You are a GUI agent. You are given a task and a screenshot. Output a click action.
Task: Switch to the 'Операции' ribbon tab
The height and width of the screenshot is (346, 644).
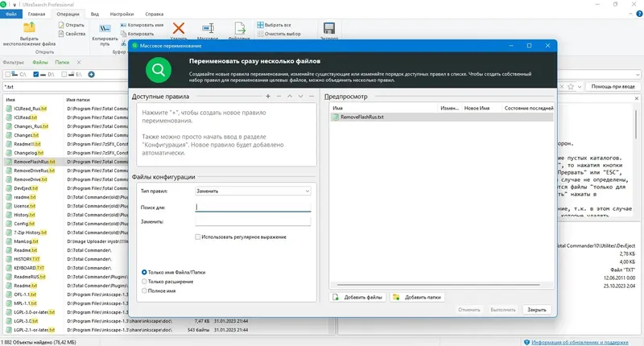68,14
